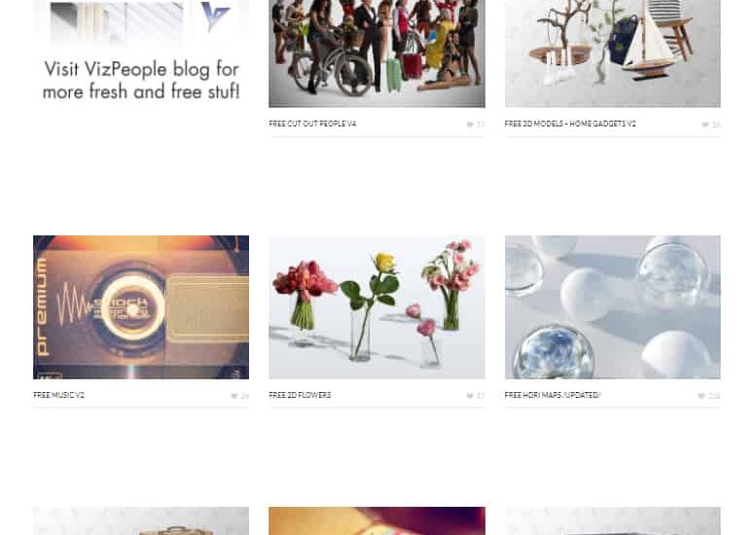Open the premium music speaker thumbnail
Image resolution: width=756 pixels, height=535 pixels.
point(141,307)
